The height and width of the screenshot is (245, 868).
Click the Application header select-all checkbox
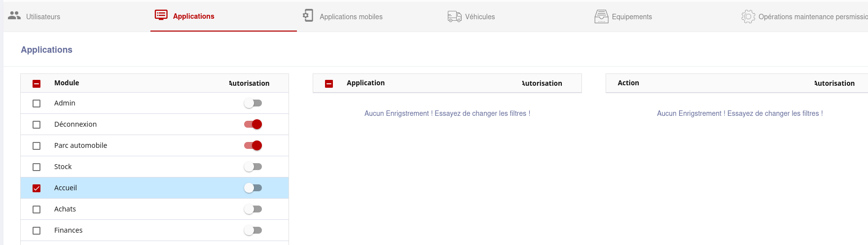[x=329, y=84]
